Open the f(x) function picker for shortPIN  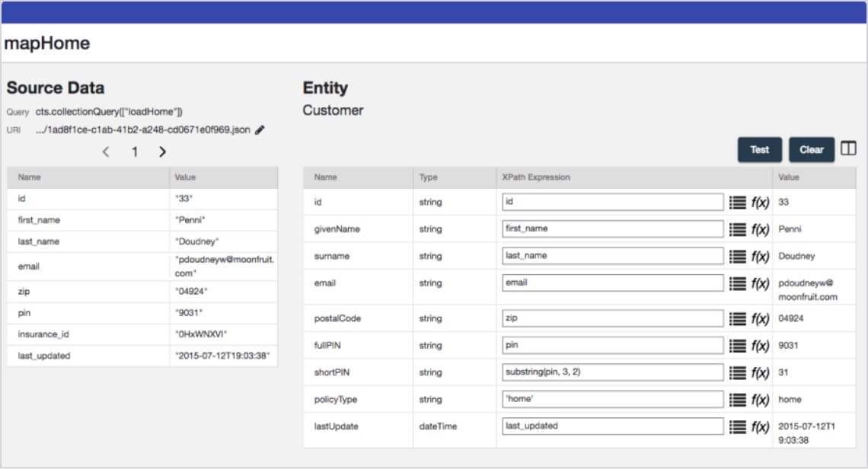(760, 373)
